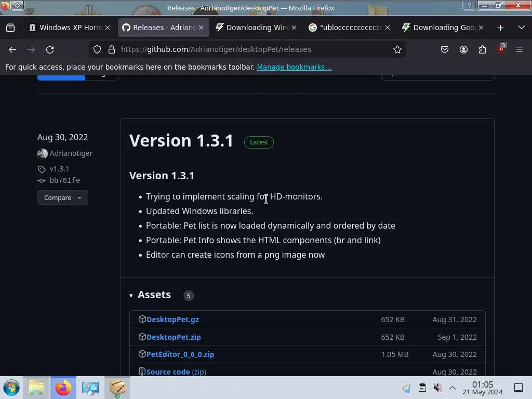Collapse the Assets section triangle
Screen dimensions: 532x399
(131, 296)
